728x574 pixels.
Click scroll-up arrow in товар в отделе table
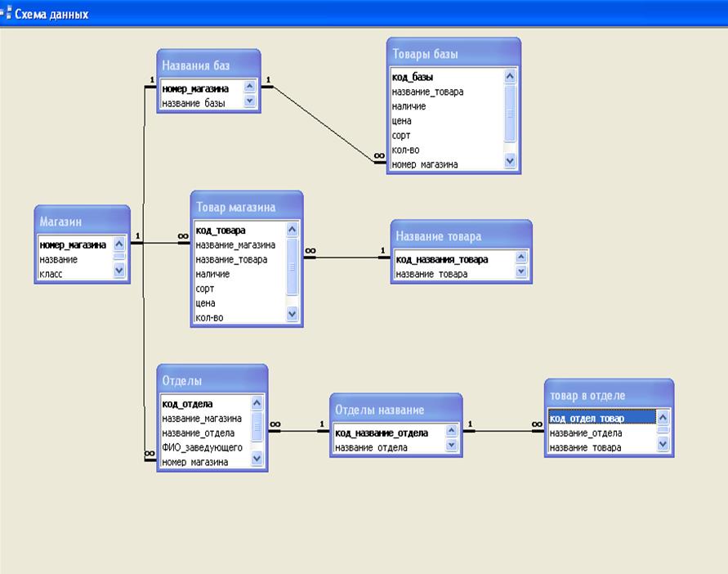[663, 417]
